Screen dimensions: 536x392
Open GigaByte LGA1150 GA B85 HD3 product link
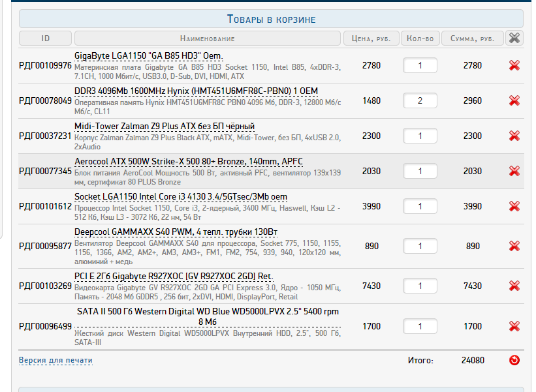[149, 55]
